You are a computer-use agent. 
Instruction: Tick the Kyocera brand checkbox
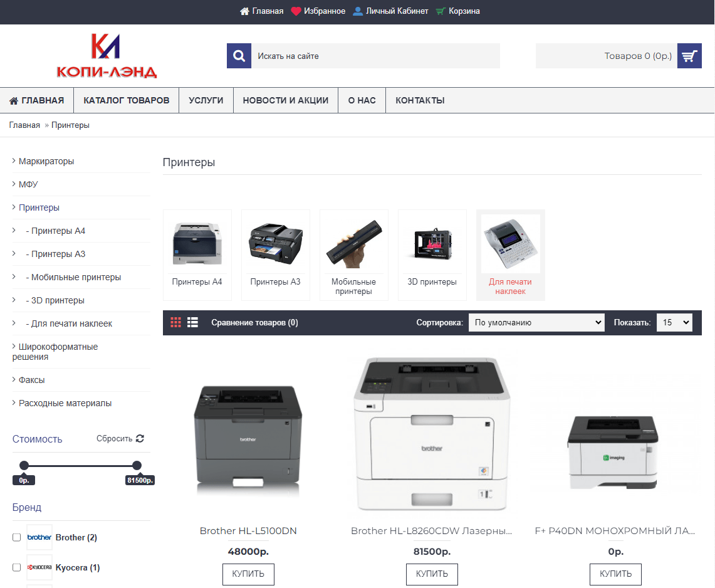(x=17, y=567)
